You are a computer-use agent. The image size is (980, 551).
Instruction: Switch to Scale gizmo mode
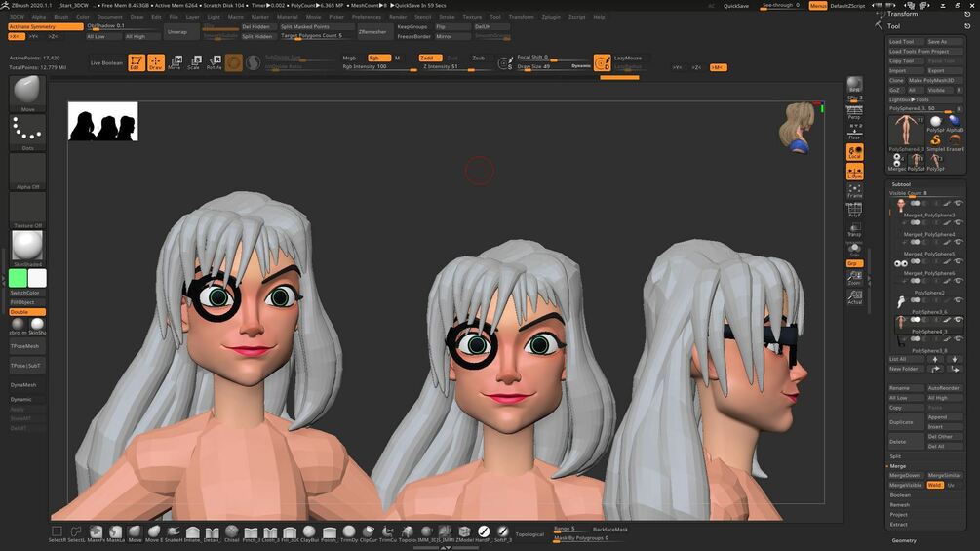tap(195, 62)
